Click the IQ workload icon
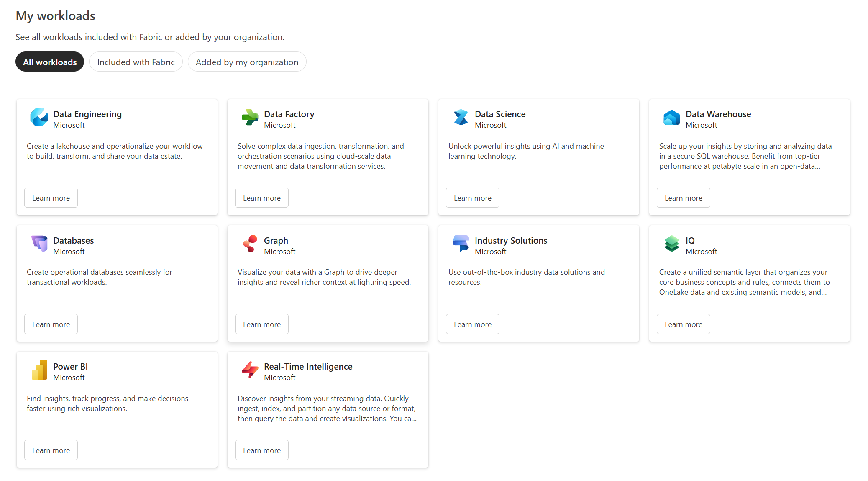 (x=671, y=243)
